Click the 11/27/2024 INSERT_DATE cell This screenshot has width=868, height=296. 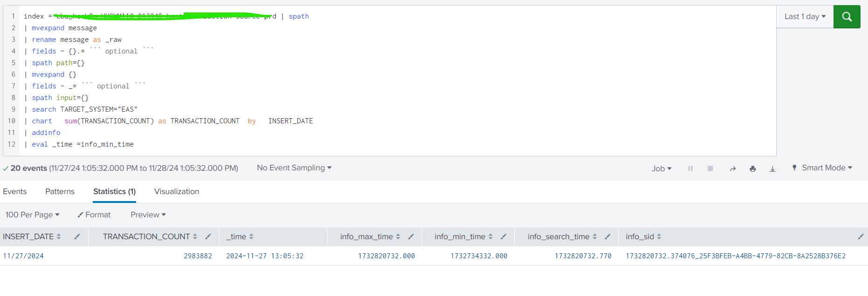click(23, 256)
